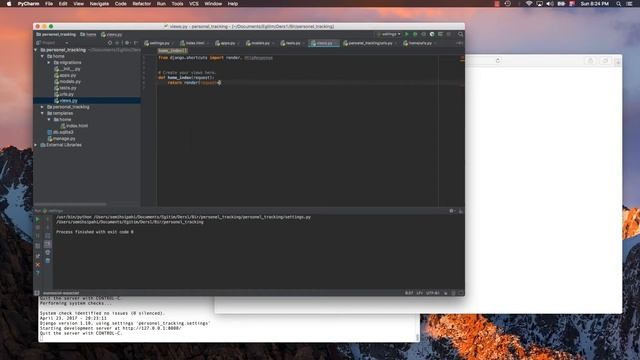Hide the Run tool window

[x=460, y=211]
